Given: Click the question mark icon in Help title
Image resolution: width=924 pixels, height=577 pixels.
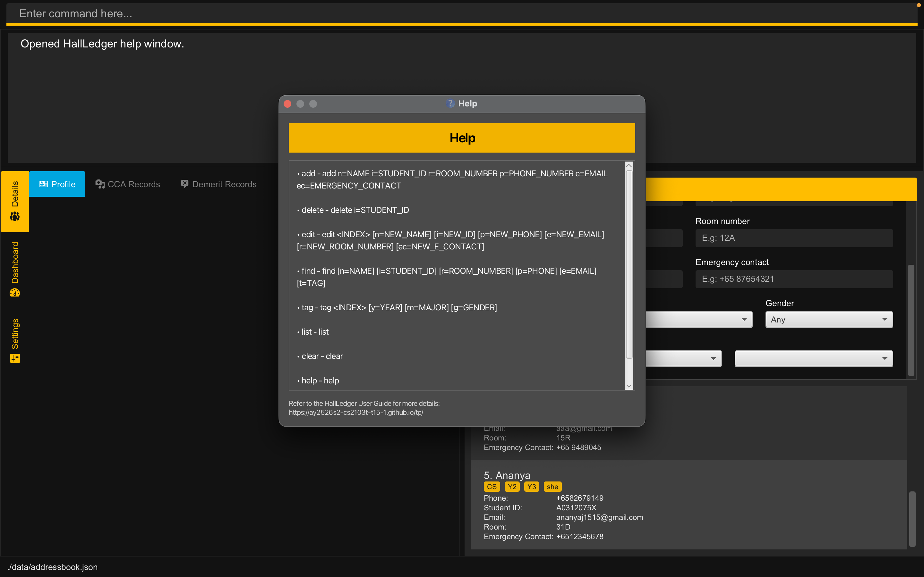Looking at the screenshot, I should [450, 104].
